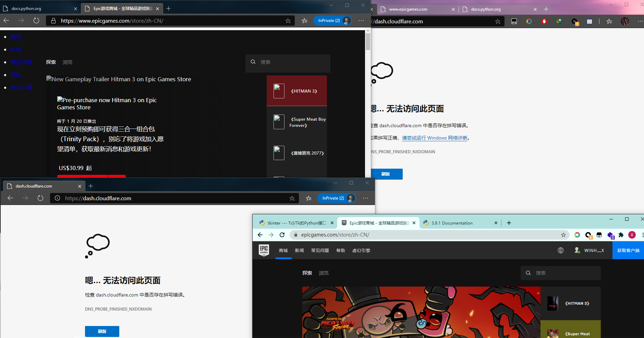Screen dimensions: 644x338
Task: Click the Epic Games logo in store header
Action: pos(264,250)
